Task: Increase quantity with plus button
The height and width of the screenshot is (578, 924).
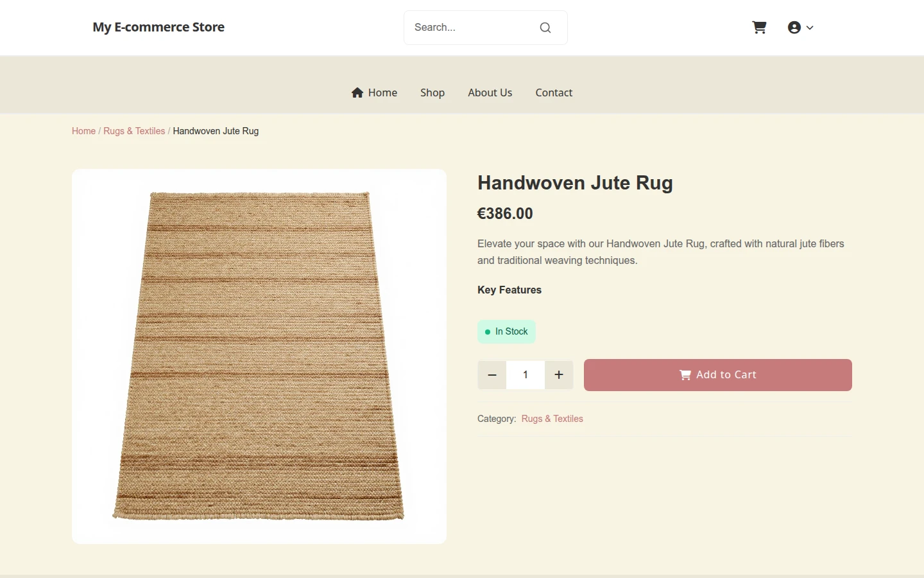Action: coord(559,375)
